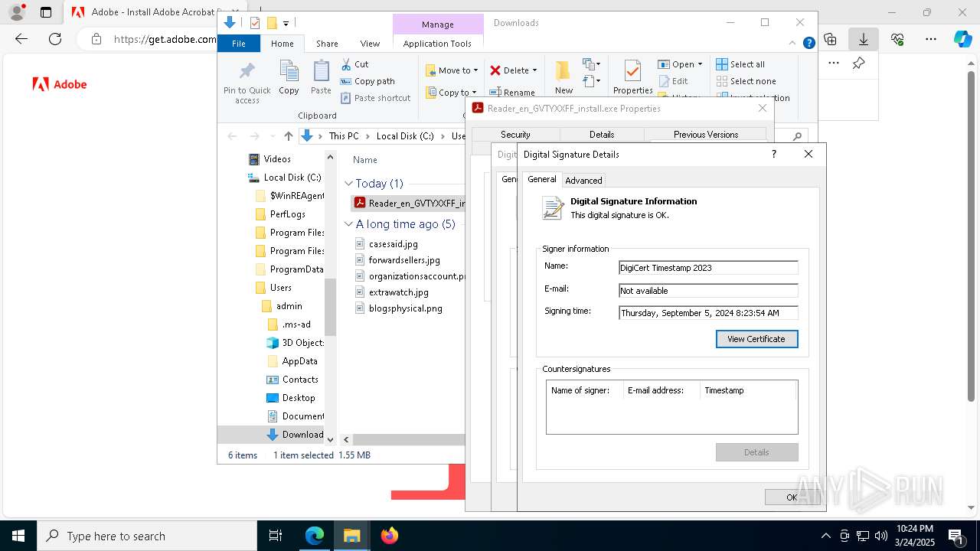Open Firefox from the taskbar
980x551 pixels.
(389, 536)
